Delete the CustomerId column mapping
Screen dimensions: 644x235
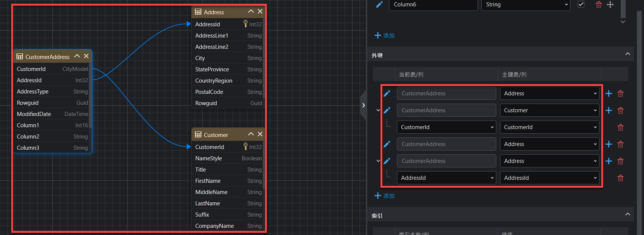(620, 127)
